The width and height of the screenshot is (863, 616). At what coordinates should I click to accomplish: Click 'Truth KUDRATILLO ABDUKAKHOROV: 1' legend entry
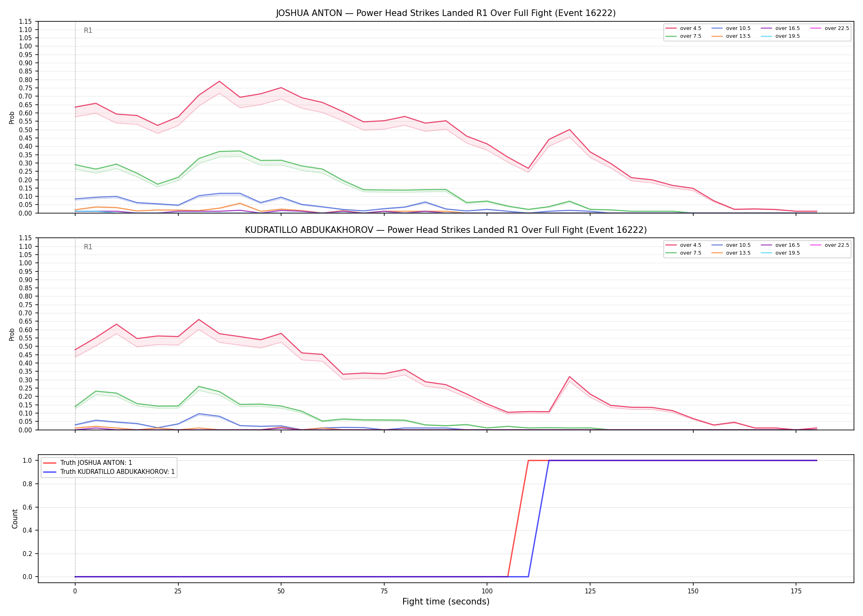(x=109, y=472)
